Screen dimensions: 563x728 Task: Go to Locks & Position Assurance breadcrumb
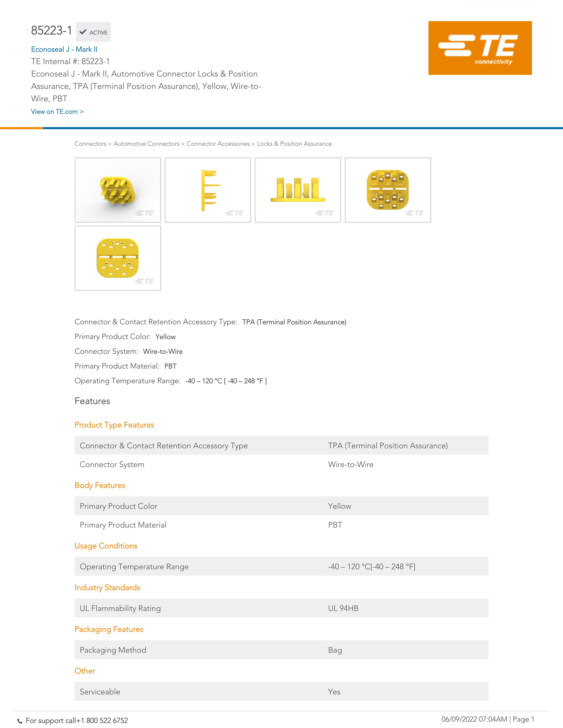tap(295, 144)
